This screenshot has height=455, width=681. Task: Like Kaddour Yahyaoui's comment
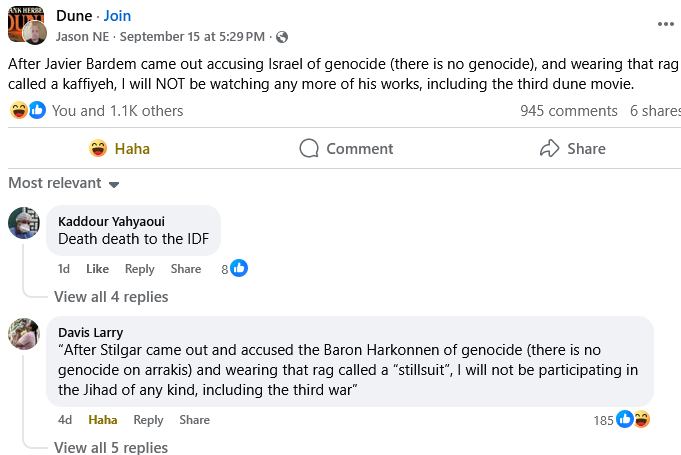[x=97, y=269]
